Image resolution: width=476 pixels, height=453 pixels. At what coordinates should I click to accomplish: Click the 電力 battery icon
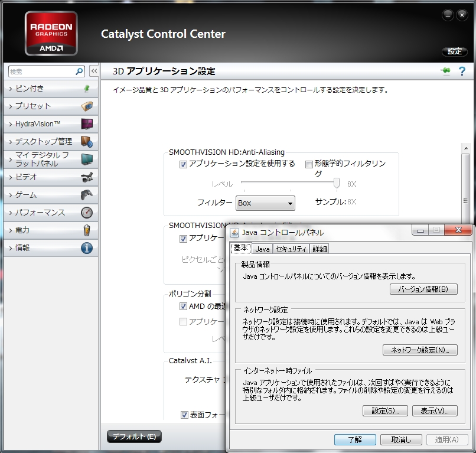87,230
